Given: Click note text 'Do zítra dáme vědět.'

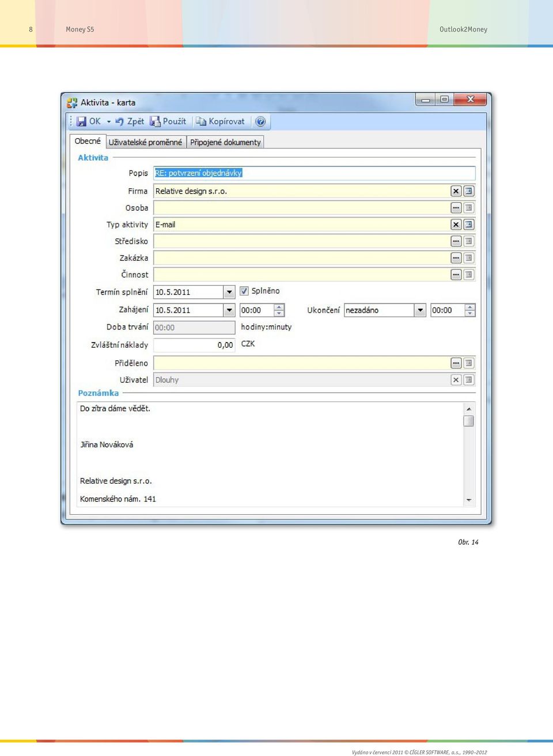Looking at the screenshot, I should pyautogui.click(x=115, y=408).
